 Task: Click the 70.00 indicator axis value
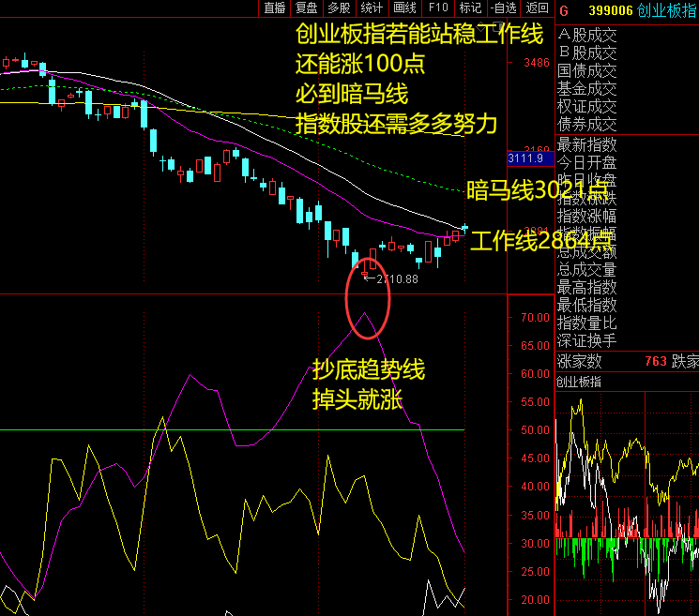pos(535,318)
